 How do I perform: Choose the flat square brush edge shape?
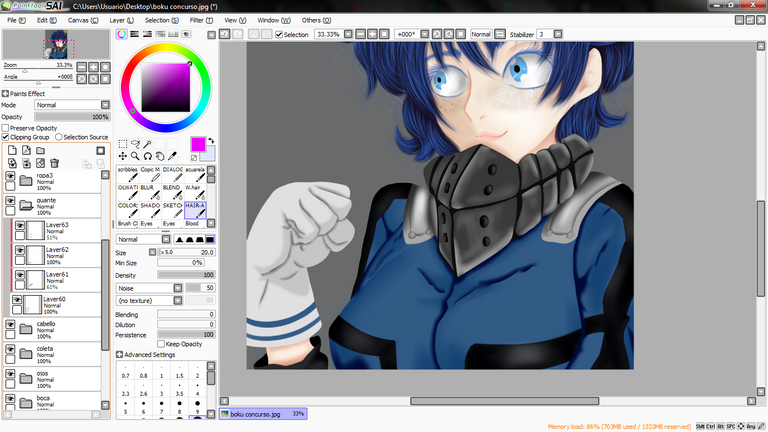coord(210,240)
